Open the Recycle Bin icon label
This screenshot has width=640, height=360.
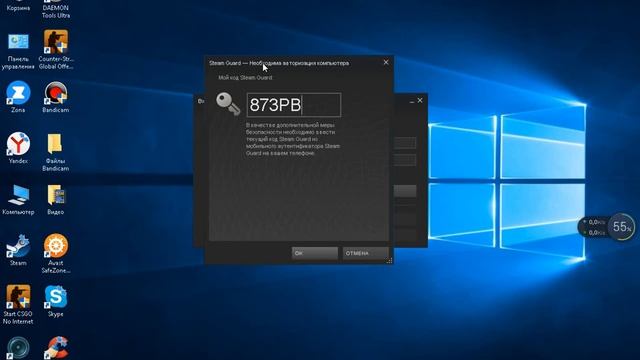18,8
